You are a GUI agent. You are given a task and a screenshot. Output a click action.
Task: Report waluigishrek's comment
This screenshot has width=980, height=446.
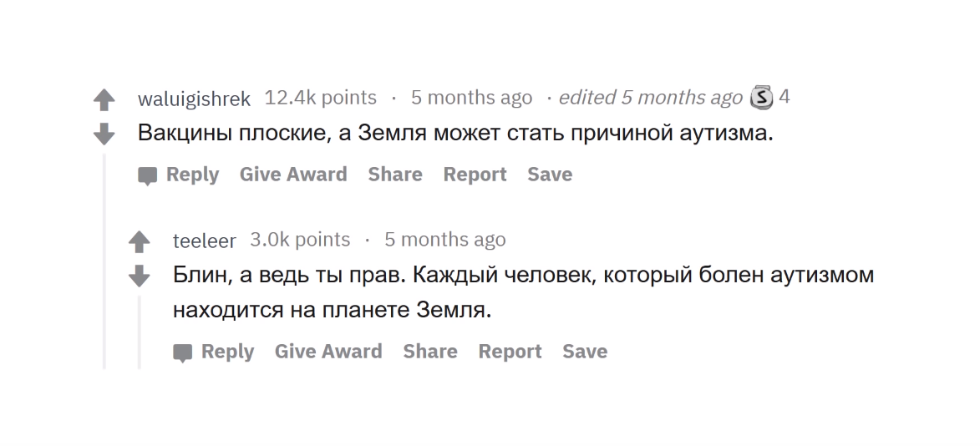click(475, 175)
